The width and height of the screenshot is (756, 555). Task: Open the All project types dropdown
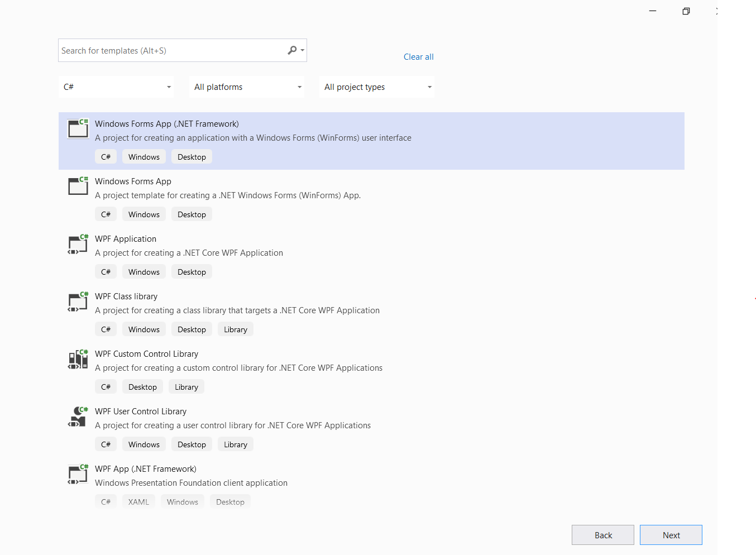click(x=377, y=87)
